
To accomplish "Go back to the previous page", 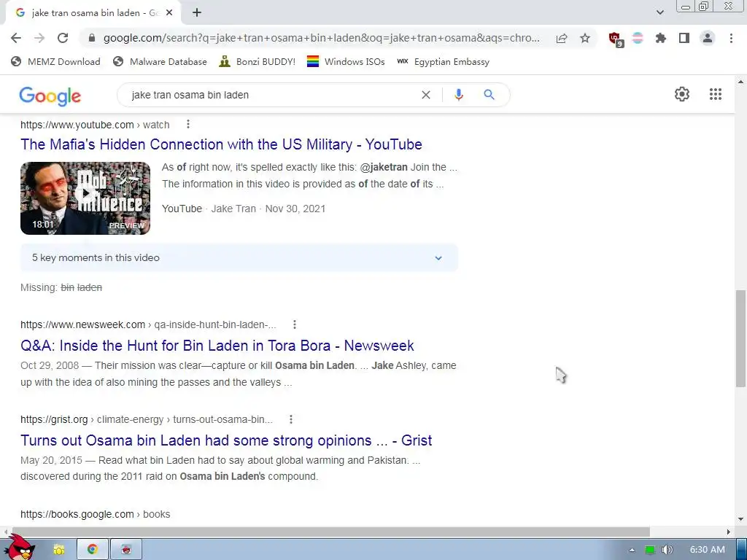I will (16, 38).
